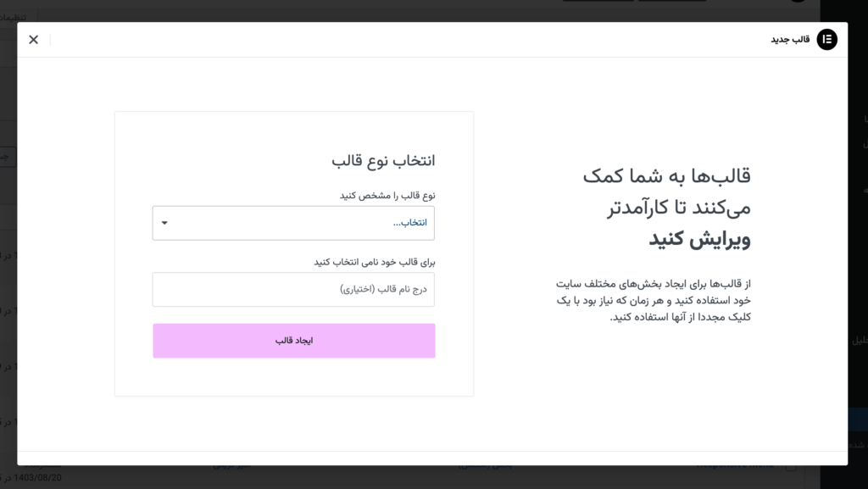
Task: Click the dimmed تنظیمات tab behind the dialog
Action: (x=12, y=16)
